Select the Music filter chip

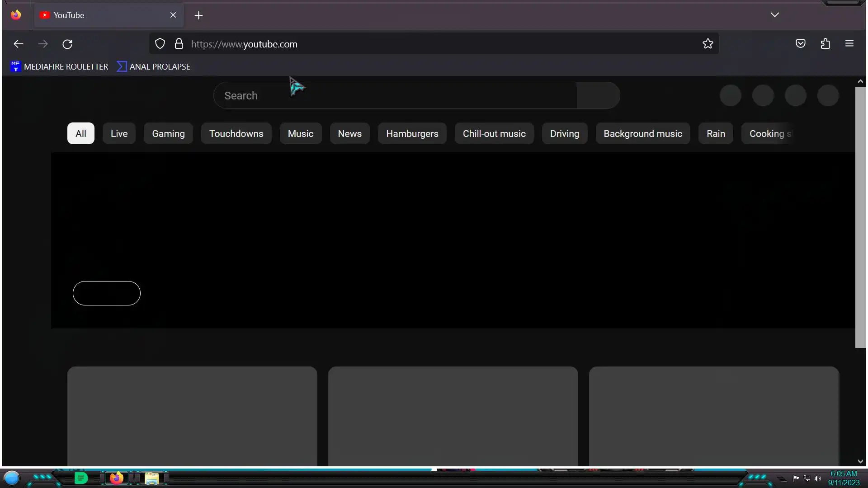300,134
